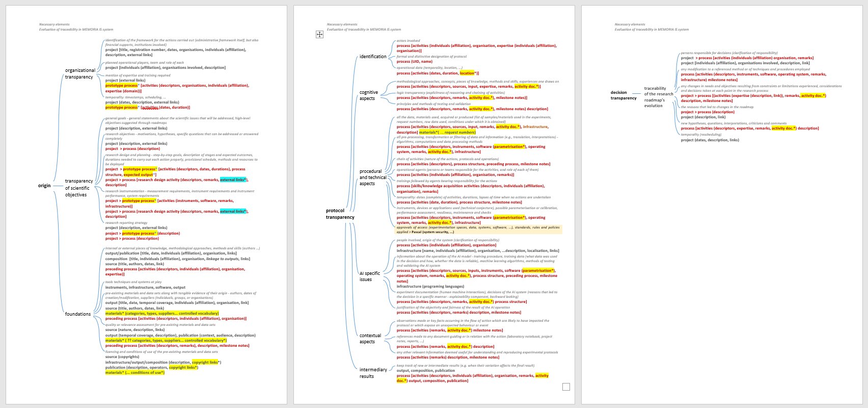Image resolution: width=868 pixels, height=408 pixels.
Task: Select the 'identification' branch label
Action: 373,57
